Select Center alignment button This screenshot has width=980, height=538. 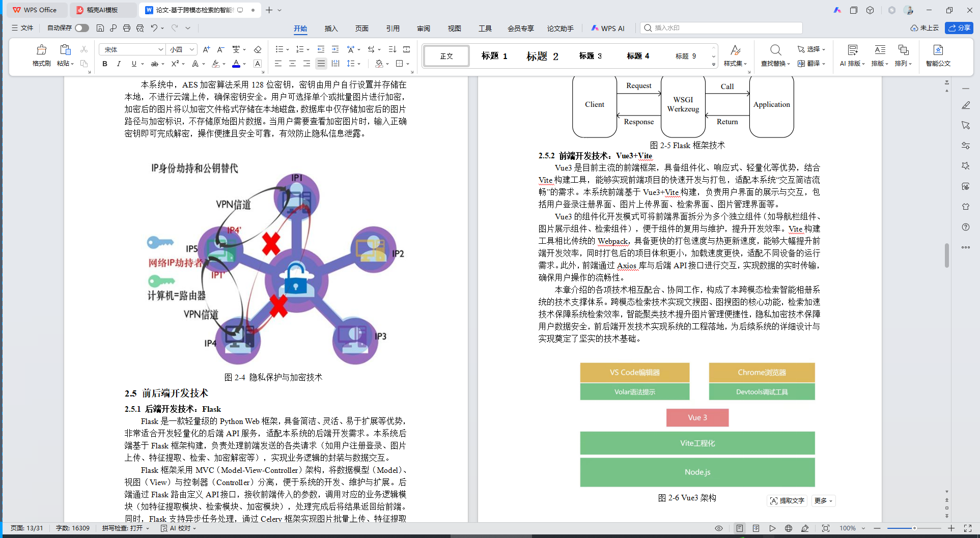292,64
